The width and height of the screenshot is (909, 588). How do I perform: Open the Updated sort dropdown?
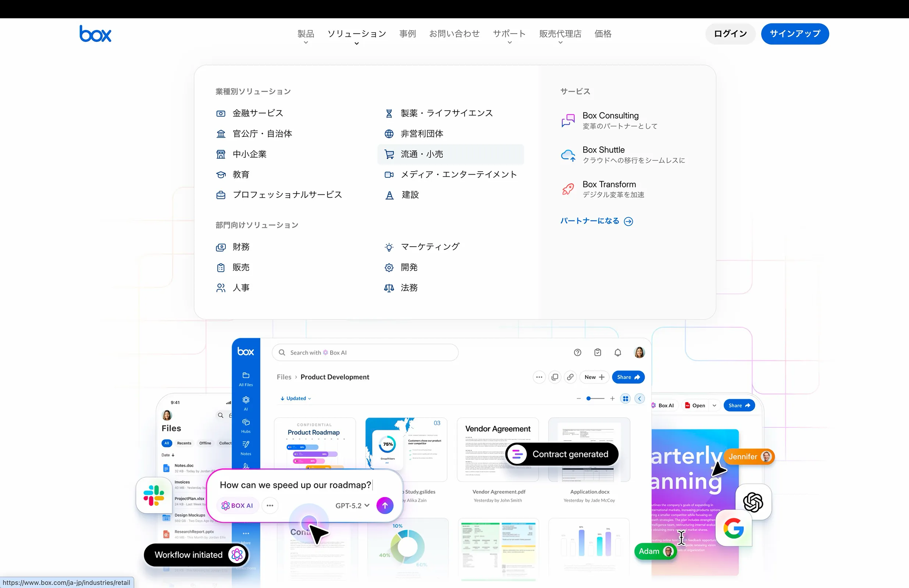296,398
